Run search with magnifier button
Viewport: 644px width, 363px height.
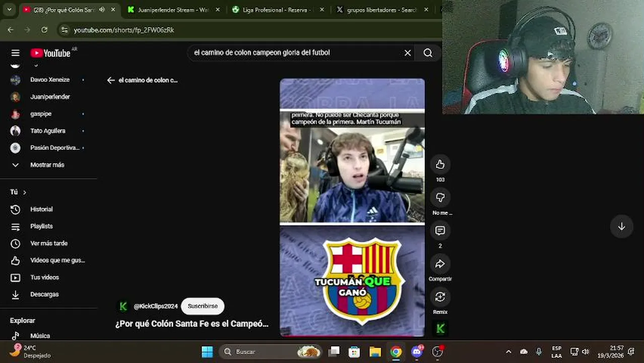[x=428, y=53]
